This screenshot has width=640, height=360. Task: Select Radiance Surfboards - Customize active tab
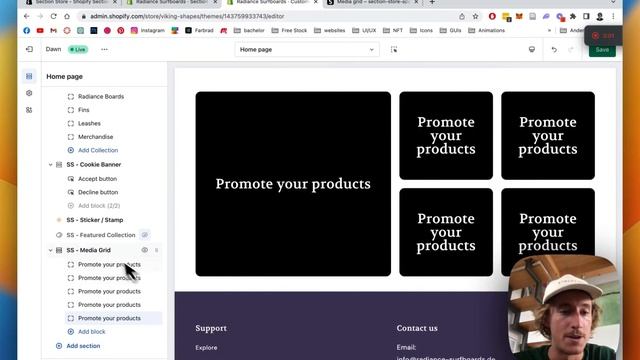(272, 2)
